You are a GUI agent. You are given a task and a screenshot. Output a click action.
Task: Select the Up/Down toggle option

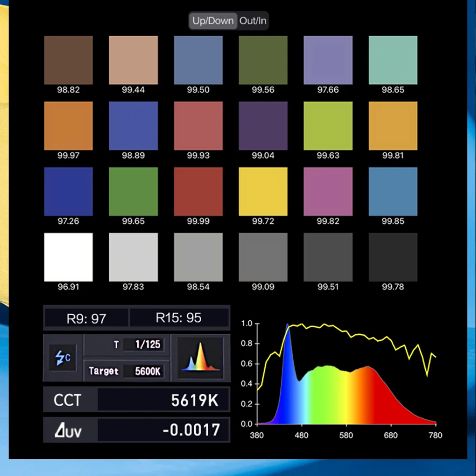click(213, 21)
